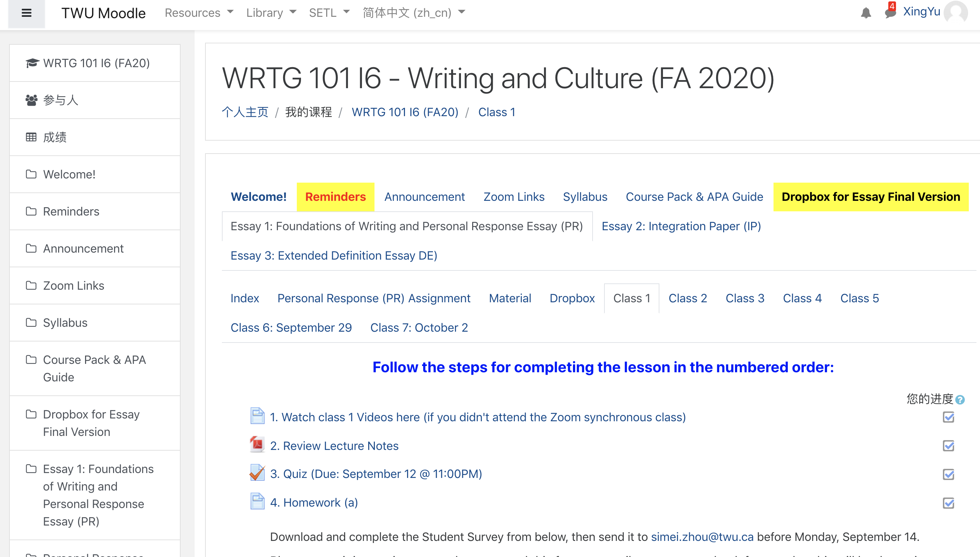
Task: Open Essay 2: Integration Paper (IP) tab
Action: [x=681, y=226]
